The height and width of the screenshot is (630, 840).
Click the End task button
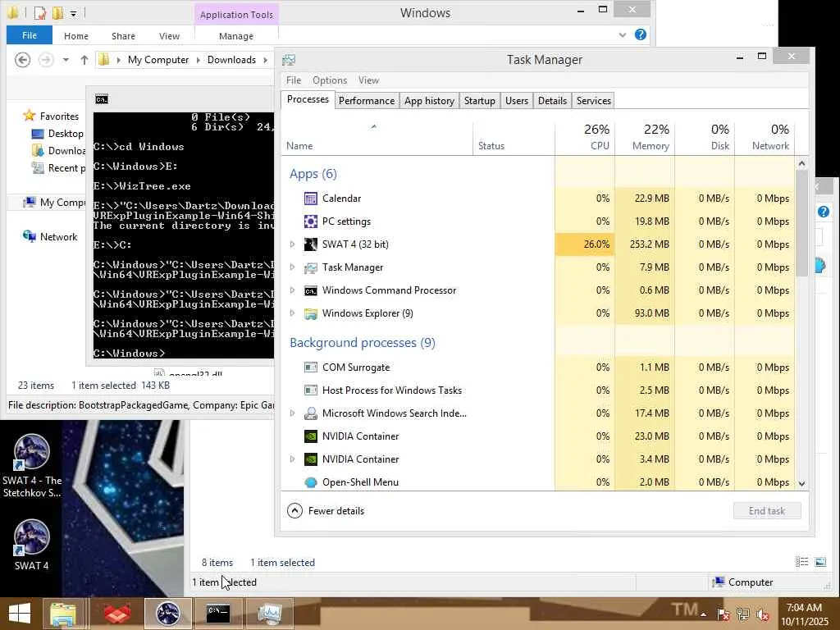coord(767,511)
